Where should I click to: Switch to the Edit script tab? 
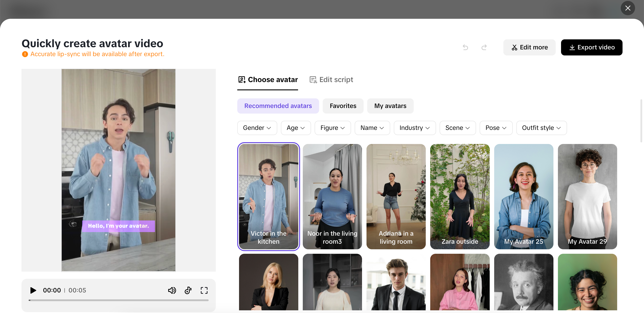click(x=331, y=80)
